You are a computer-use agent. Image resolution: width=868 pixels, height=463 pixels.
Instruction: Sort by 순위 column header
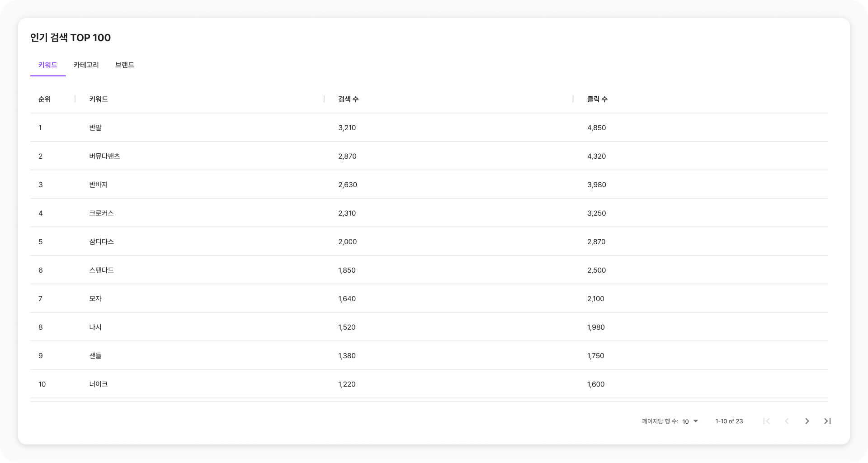[45, 99]
